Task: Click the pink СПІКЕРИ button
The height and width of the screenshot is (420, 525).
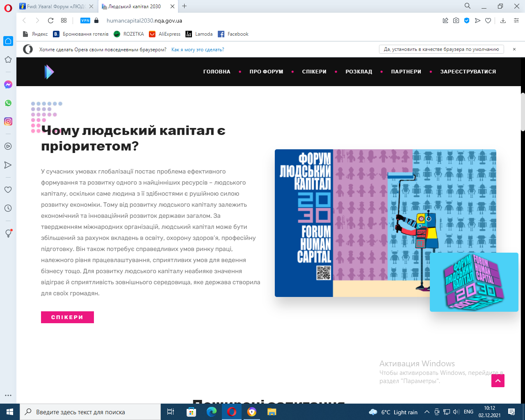Action: (x=67, y=317)
